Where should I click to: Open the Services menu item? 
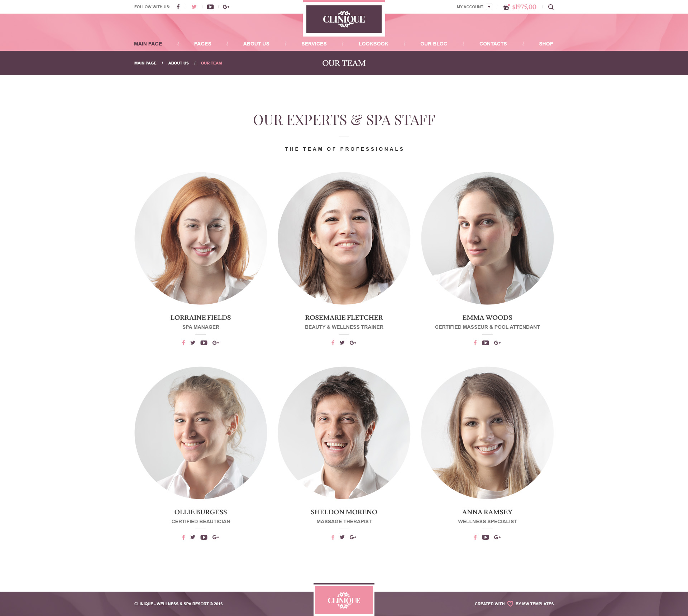coord(314,44)
